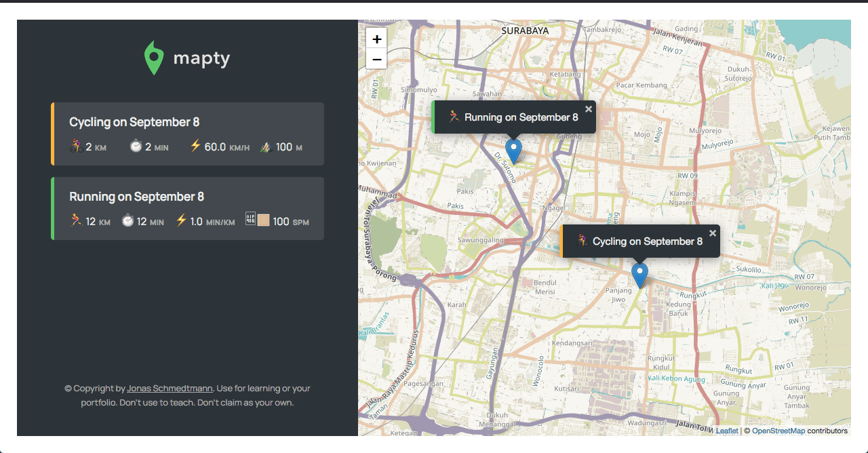The width and height of the screenshot is (868, 453).
Task: Click the SURABAYA city label on map
Action: point(525,31)
